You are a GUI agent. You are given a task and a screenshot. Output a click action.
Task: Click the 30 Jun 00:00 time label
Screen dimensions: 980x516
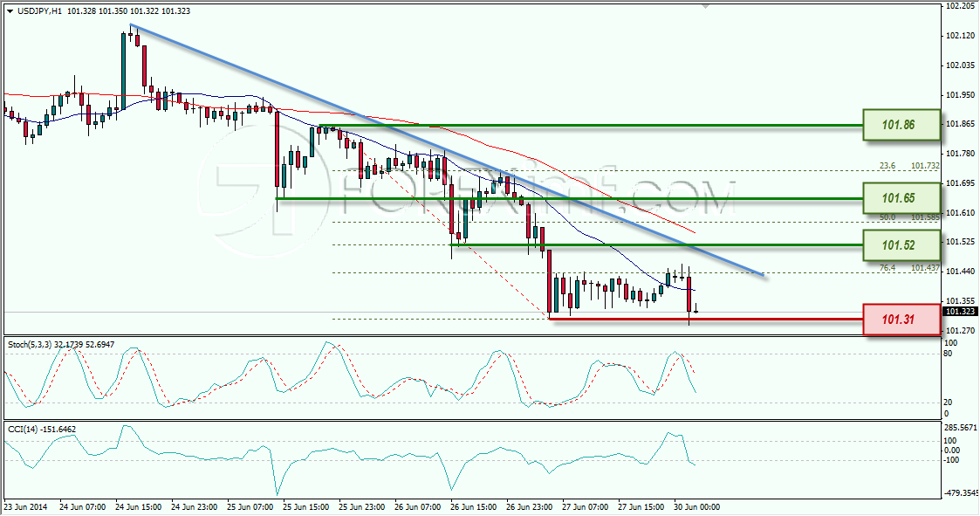pos(697,506)
